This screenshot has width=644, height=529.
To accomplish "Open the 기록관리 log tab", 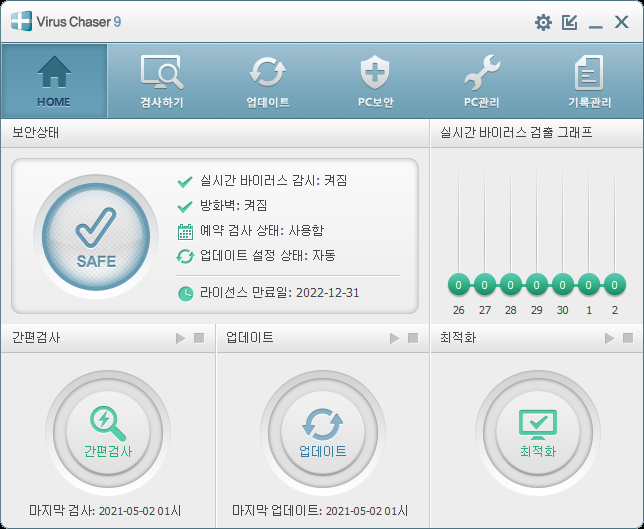I will click(589, 81).
